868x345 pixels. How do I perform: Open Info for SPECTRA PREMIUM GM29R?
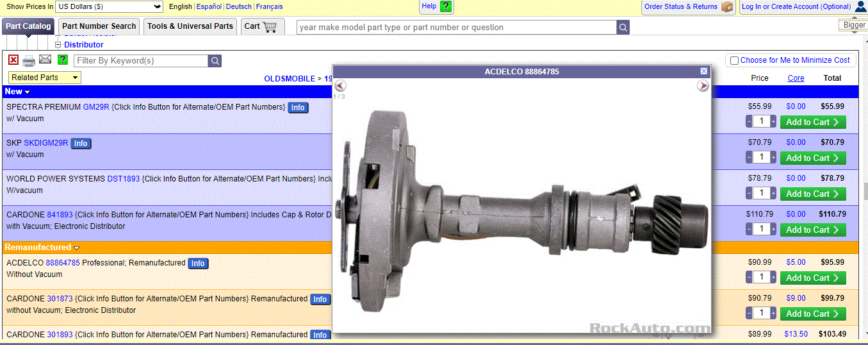[298, 108]
